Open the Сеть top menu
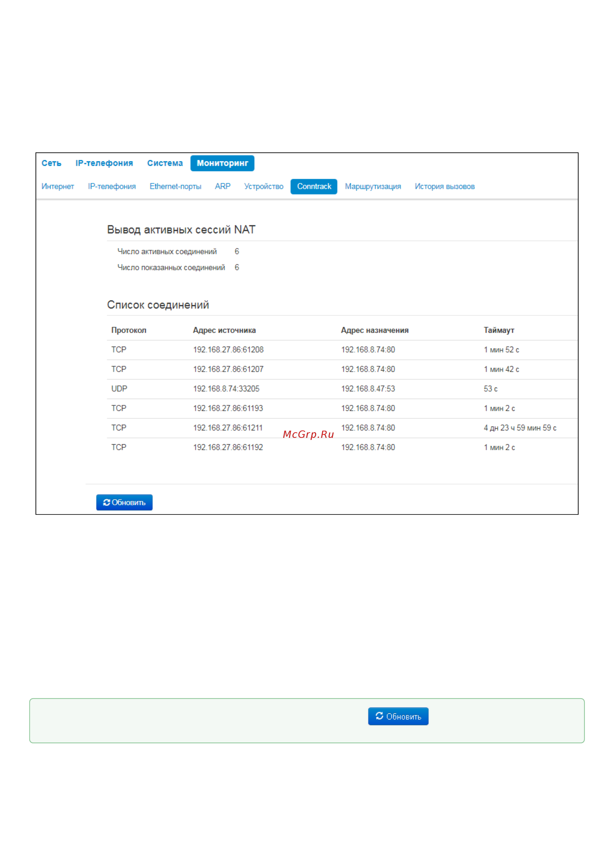 click(51, 163)
